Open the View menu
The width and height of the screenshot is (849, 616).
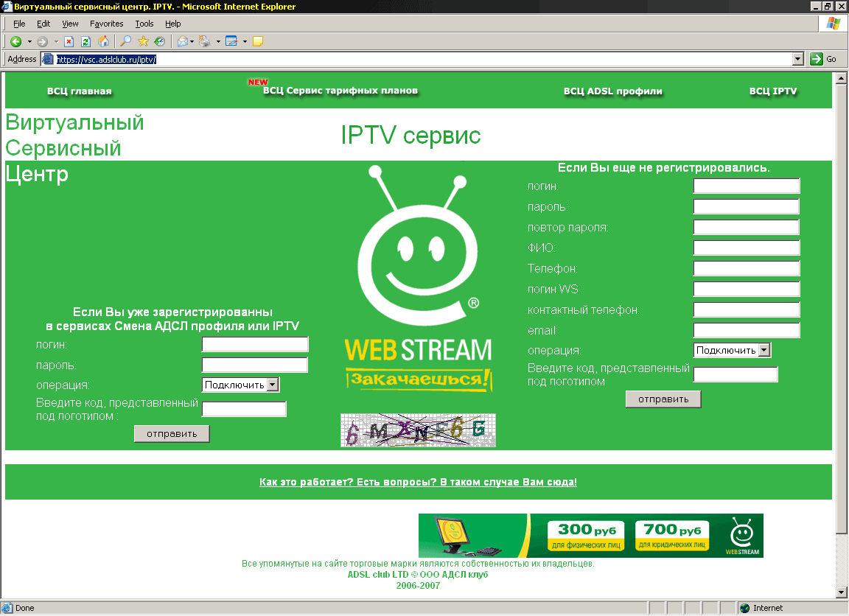tap(70, 24)
